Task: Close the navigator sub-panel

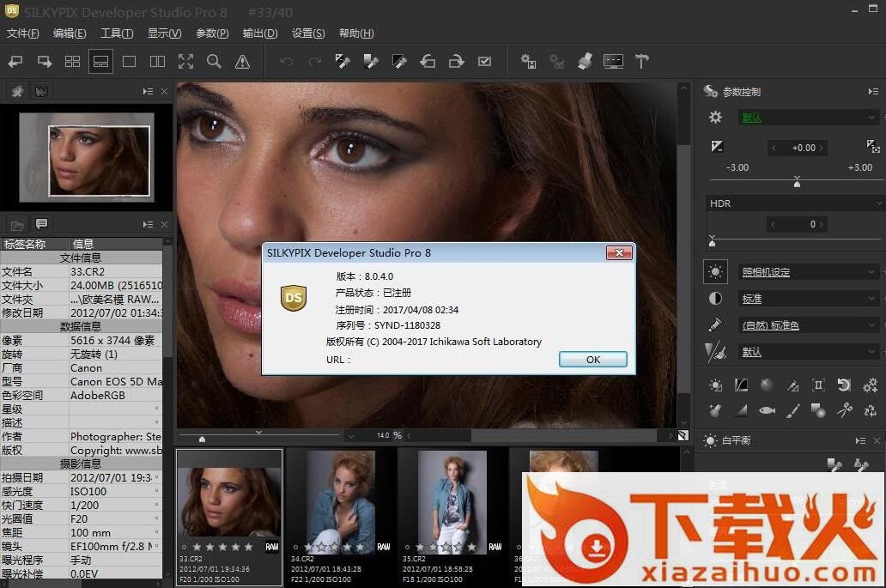Action: [164, 92]
